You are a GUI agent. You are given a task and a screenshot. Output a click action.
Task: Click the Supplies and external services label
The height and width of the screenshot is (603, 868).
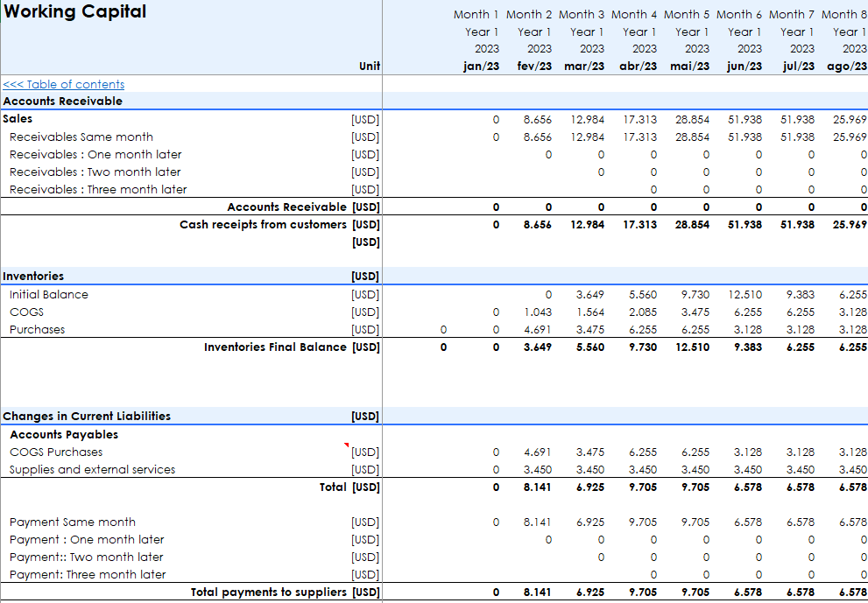tap(93, 469)
